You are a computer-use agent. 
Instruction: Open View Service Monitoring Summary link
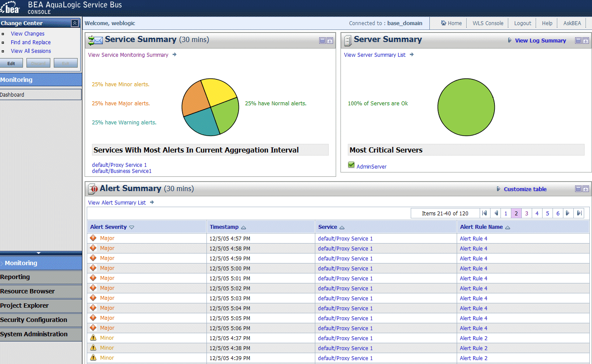click(128, 55)
